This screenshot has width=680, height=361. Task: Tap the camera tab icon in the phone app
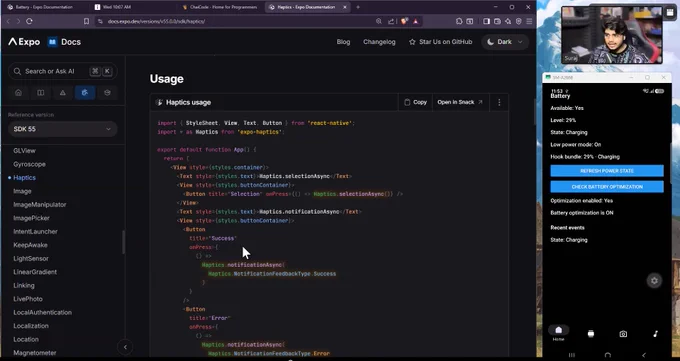point(623,334)
